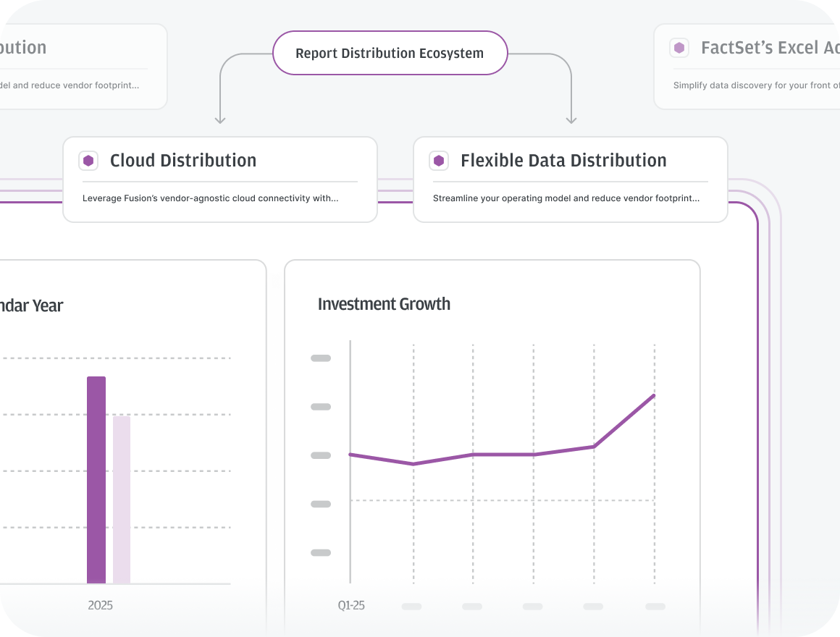
Task: Click the "Q1-25" axis label
Action: click(x=351, y=605)
